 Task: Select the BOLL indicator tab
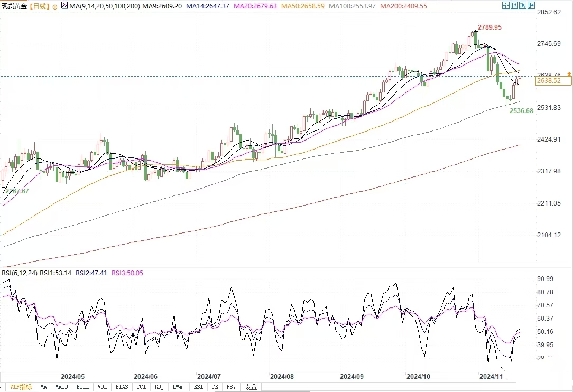[x=82, y=387]
